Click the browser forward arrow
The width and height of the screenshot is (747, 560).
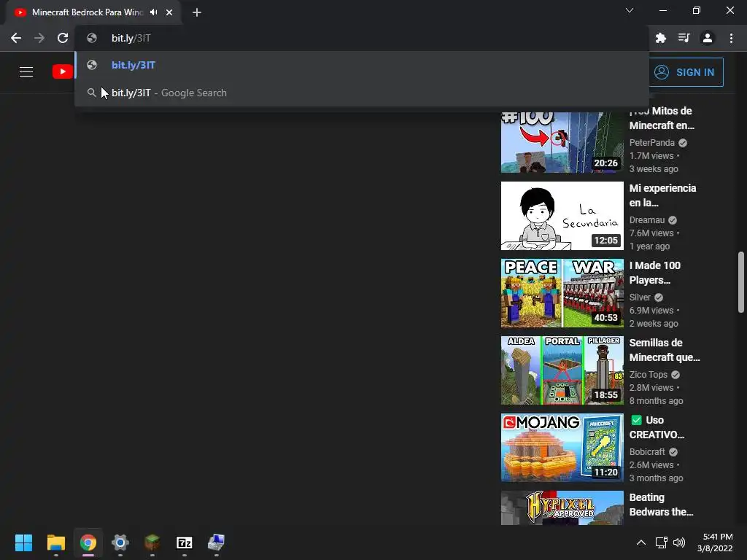[x=39, y=38]
